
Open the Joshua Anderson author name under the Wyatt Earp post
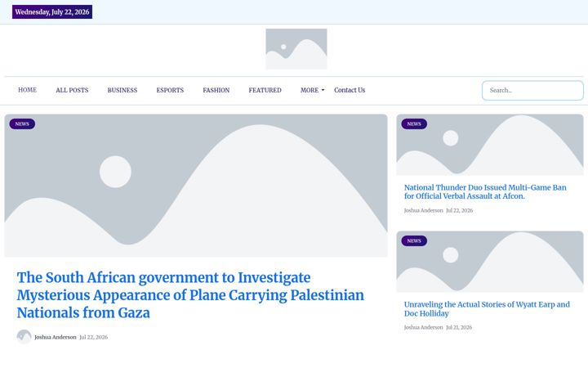pyautogui.click(x=423, y=327)
